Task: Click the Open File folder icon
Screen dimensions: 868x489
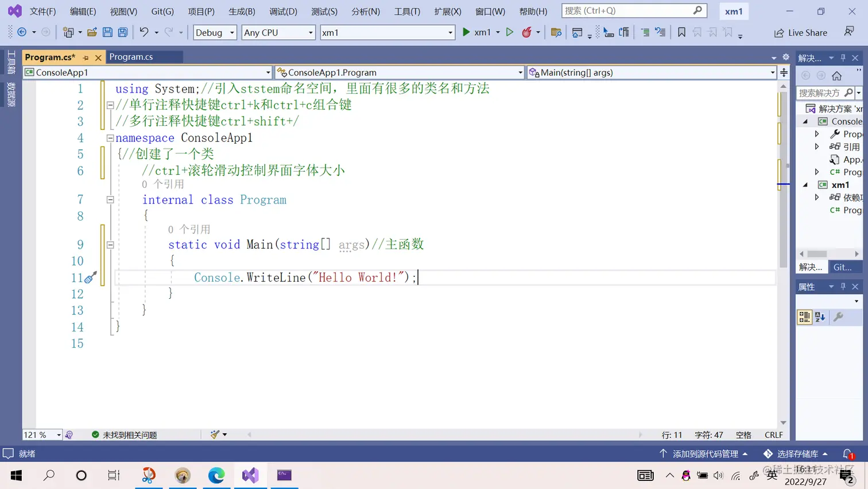Action: [92, 32]
